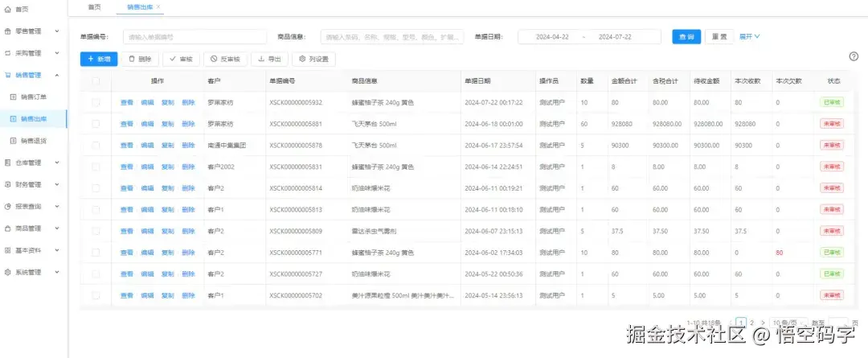The height and width of the screenshot is (358, 868).
Task: Check the row XSCK00000005932
Action: 96,102
